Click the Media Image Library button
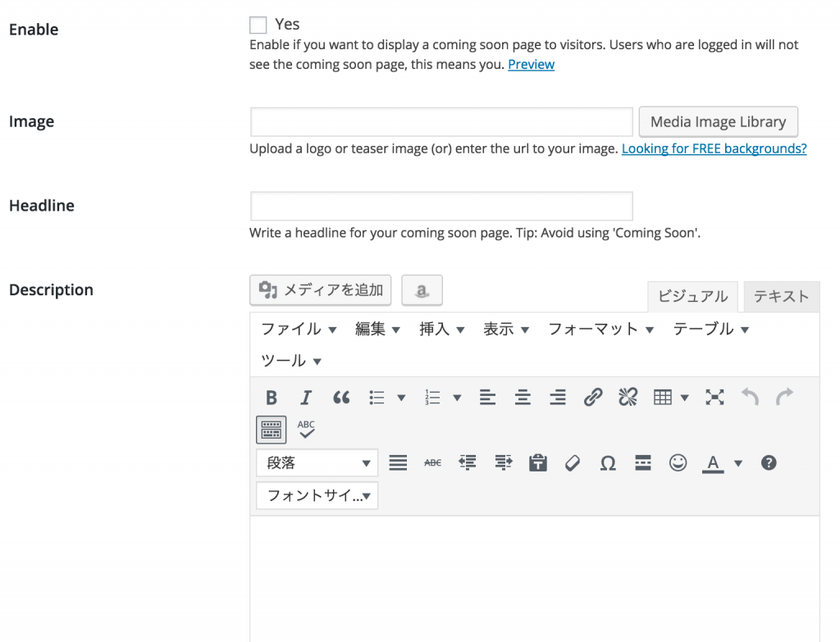The width and height of the screenshot is (840, 642). pyautogui.click(x=718, y=122)
